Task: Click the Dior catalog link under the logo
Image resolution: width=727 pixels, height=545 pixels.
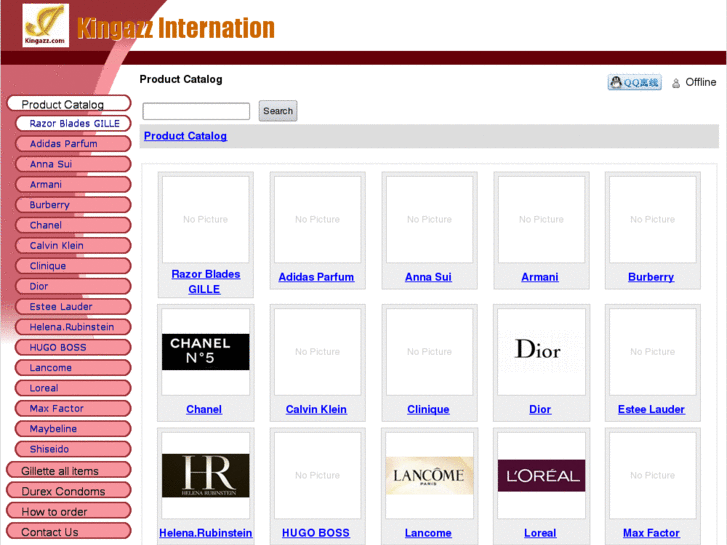Action: 540,410
